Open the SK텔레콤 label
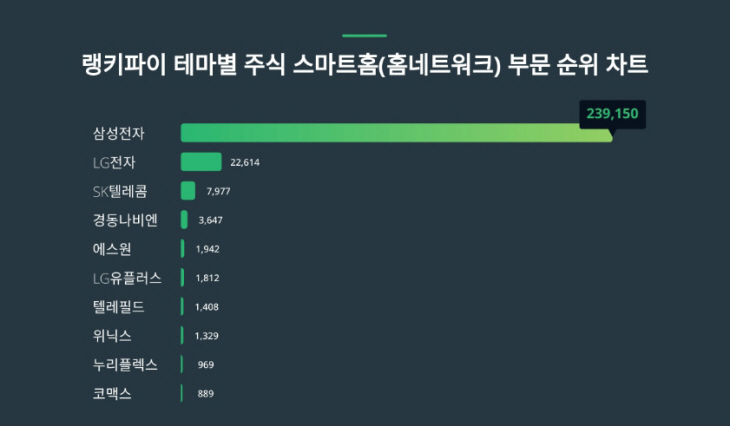The width and height of the screenshot is (730, 426). pos(120,191)
